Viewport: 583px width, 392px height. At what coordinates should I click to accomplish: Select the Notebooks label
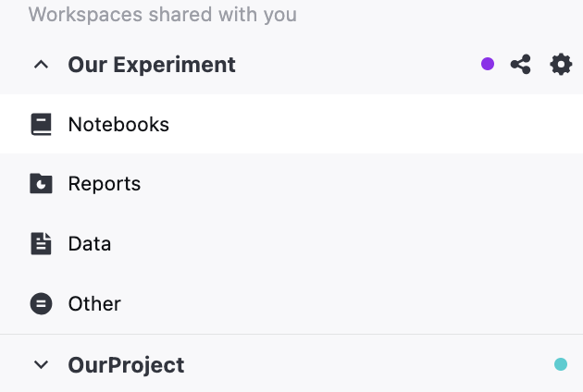[118, 124]
